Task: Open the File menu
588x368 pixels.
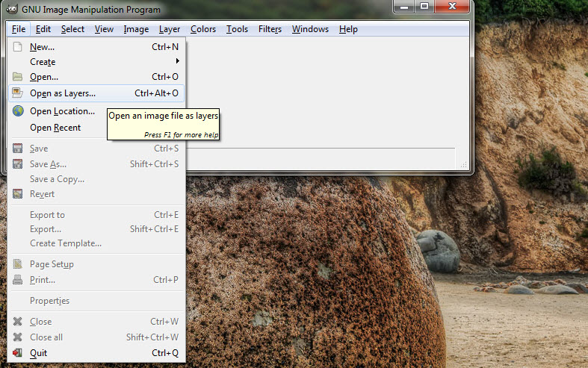Action: pyautogui.click(x=19, y=29)
